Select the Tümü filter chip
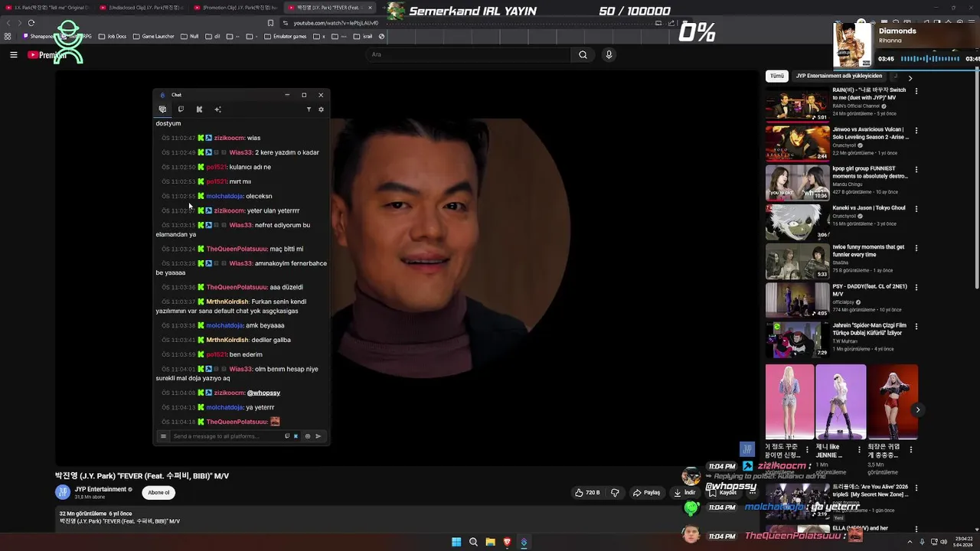 pos(777,77)
